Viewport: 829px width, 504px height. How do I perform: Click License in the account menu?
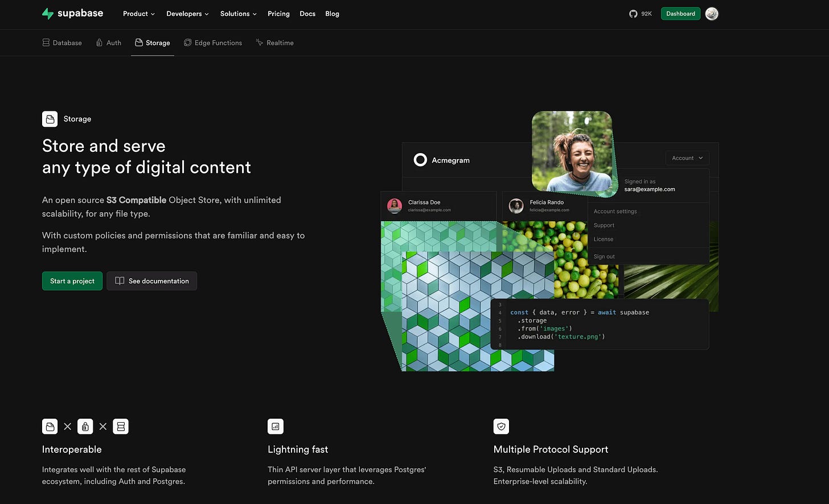pos(604,239)
